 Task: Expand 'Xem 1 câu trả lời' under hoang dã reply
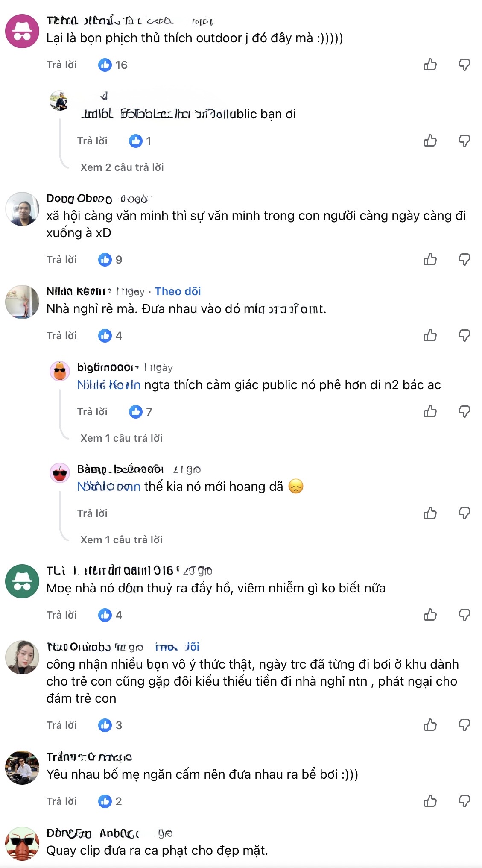121,540
